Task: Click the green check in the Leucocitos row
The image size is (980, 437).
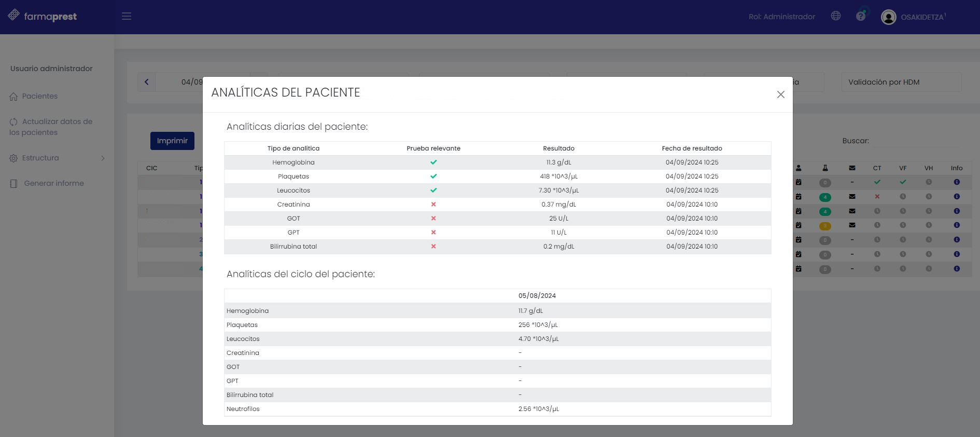Action: click(x=433, y=190)
